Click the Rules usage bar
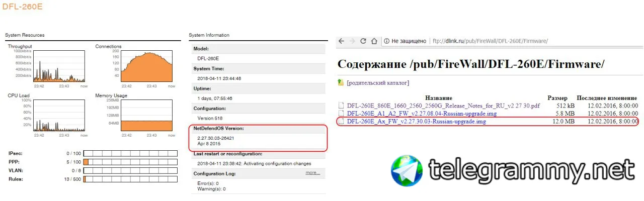This screenshot has width=644, height=201. point(130,179)
